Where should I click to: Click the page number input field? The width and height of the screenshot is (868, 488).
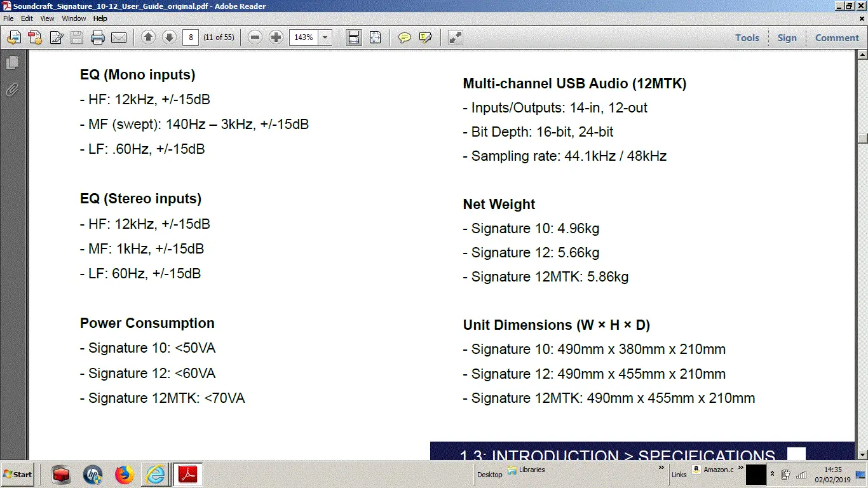(191, 37)
